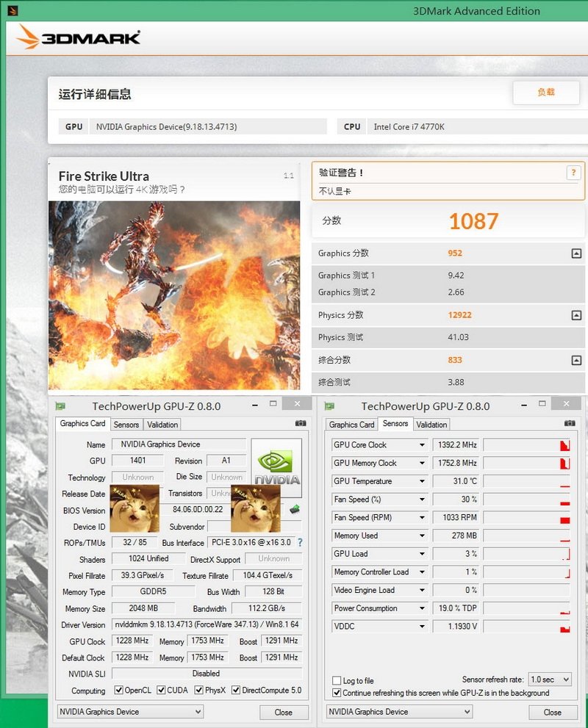
Task: Click Fan Speed (RPM) sensor graph
Action: click(x=527, y=517)
